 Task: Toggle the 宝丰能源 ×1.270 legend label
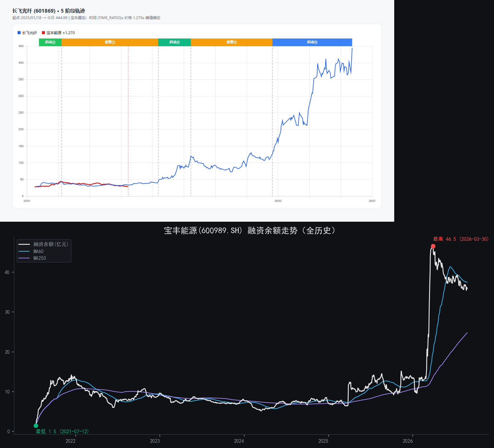click(x=61, y=33)
